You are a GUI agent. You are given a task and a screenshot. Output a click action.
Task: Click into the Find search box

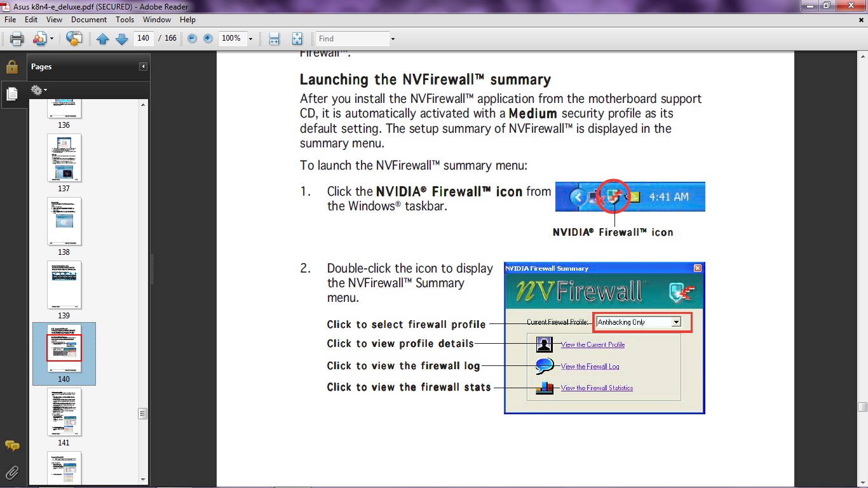click(353, 39)
